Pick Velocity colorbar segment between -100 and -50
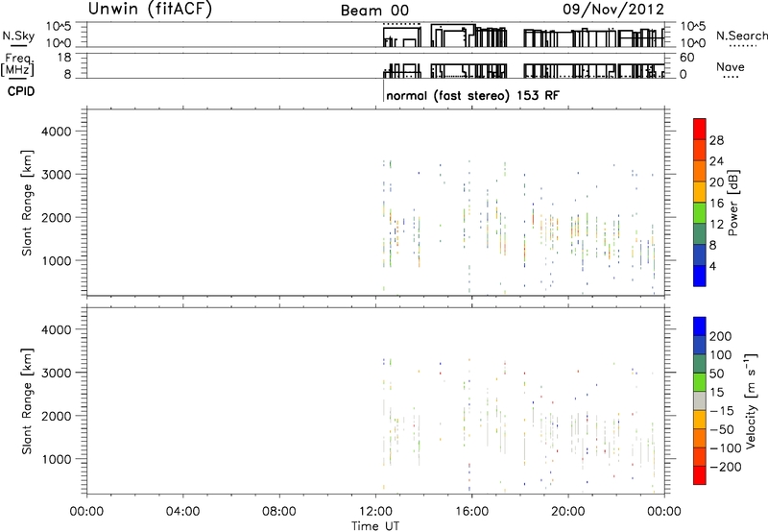Screen dimensions: 768x532 [700, 438]
